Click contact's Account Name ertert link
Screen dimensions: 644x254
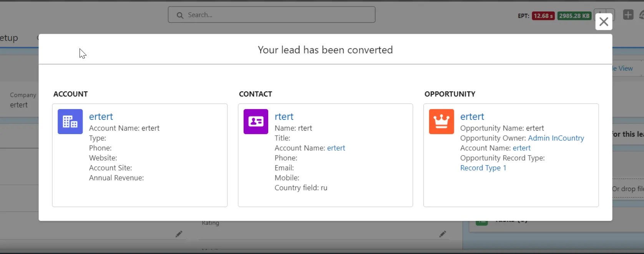click(336, 148)
